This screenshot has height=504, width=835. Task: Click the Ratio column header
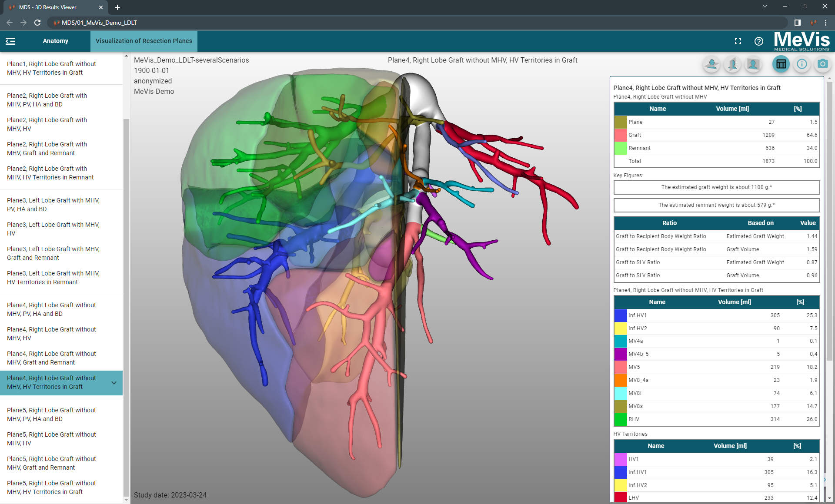(669, 223)
